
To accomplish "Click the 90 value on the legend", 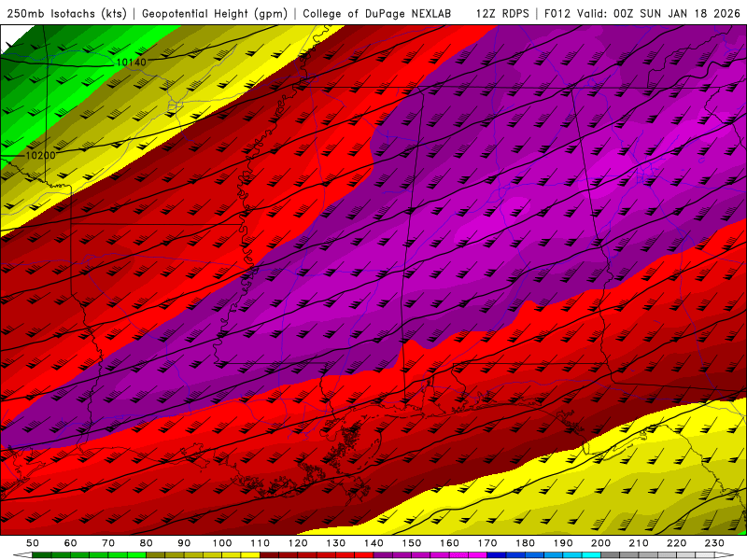I will click(x=184, y=543).
